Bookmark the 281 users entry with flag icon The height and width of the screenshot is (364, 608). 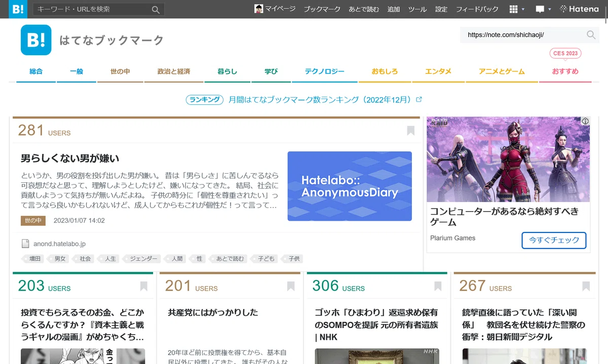click(x=411, y=131)
